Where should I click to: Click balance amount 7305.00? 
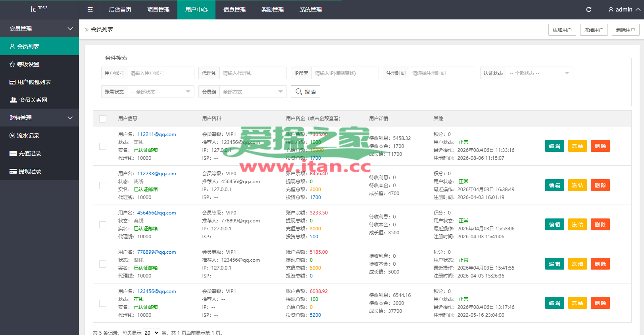tap(319, 134)
